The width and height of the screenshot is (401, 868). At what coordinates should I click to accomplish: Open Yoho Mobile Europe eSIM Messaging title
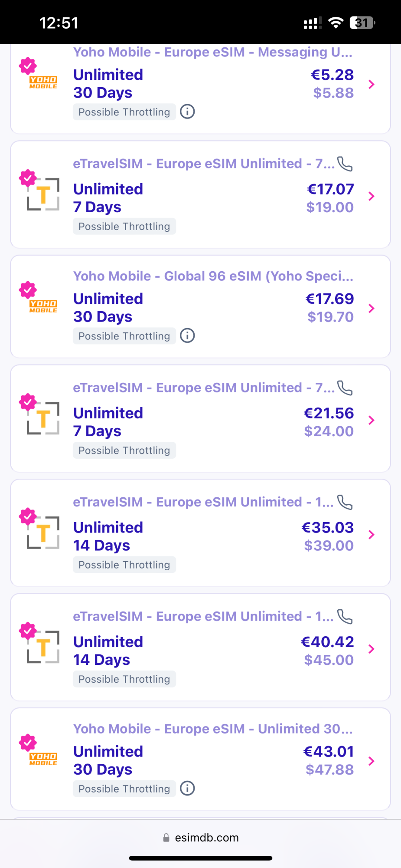[212, 52]
